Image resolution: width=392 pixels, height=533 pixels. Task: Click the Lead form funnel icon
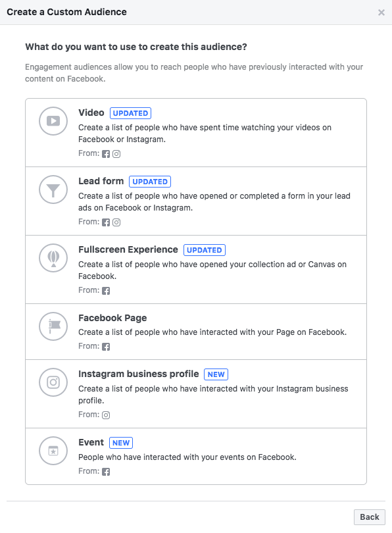tap(53, 190)
